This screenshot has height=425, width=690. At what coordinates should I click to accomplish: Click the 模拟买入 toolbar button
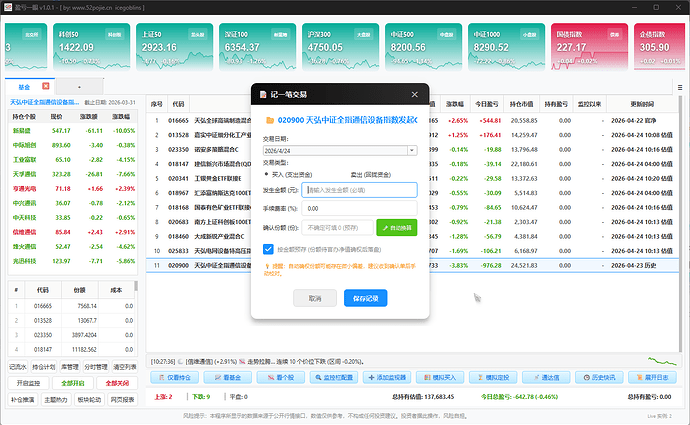[x=440, y=377]
